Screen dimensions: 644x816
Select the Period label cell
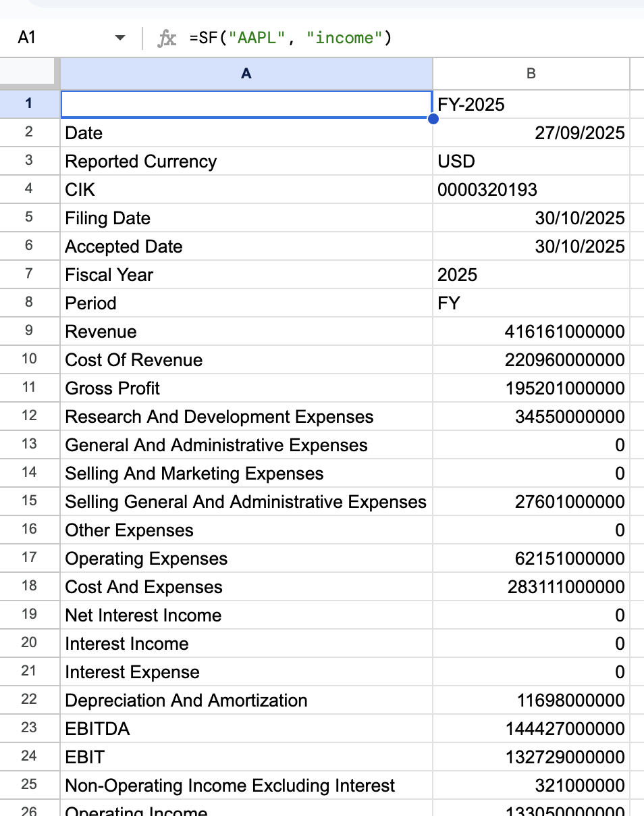pyautogui.click(x=246, y=303)
